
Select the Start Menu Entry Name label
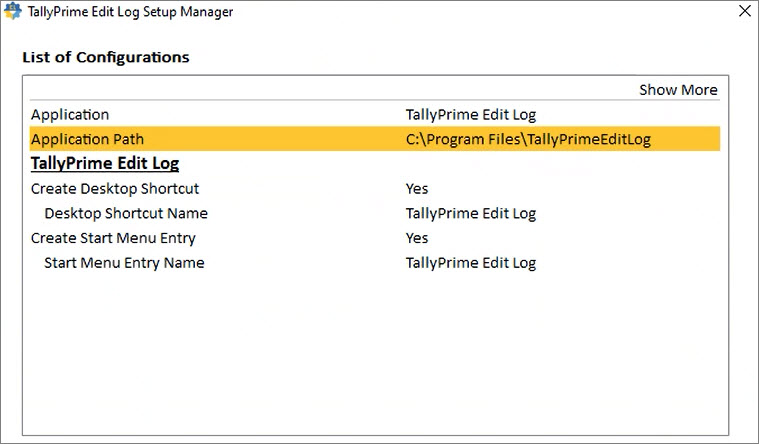[x=124, y=263]
